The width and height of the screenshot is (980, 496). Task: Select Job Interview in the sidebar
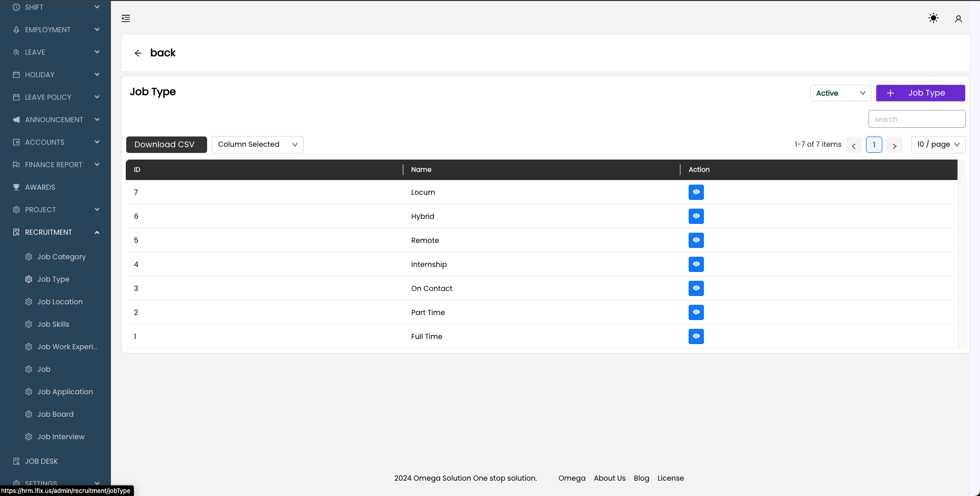[x=61, y=436]
